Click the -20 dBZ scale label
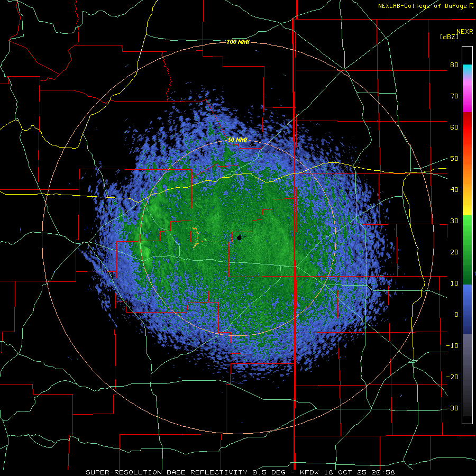 [452, 377]
